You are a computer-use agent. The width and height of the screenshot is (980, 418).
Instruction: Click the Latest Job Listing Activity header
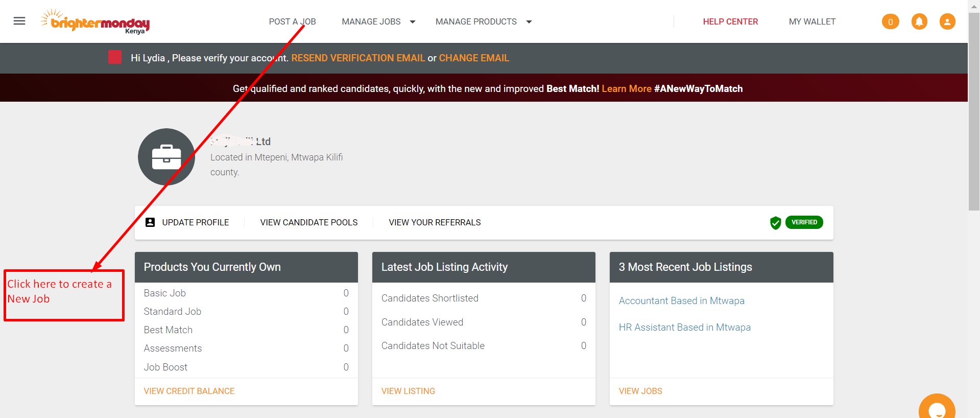[484, 267]
